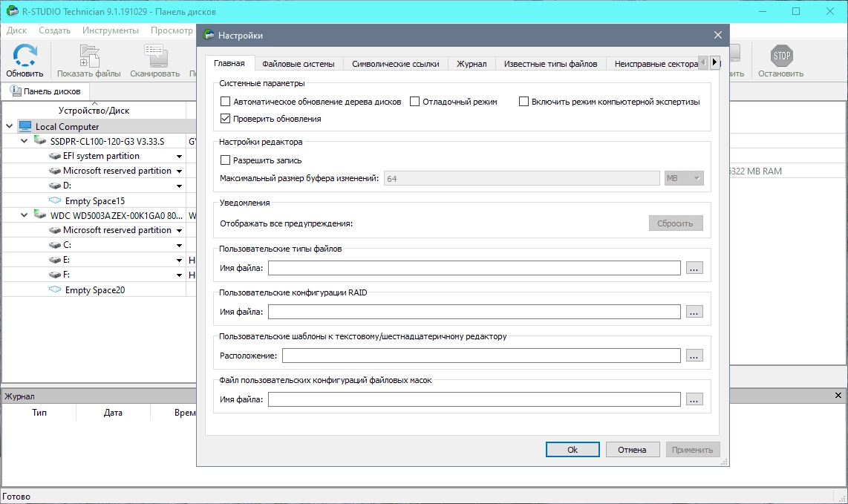Click the Остановить STOP icon

pos(781,56)
